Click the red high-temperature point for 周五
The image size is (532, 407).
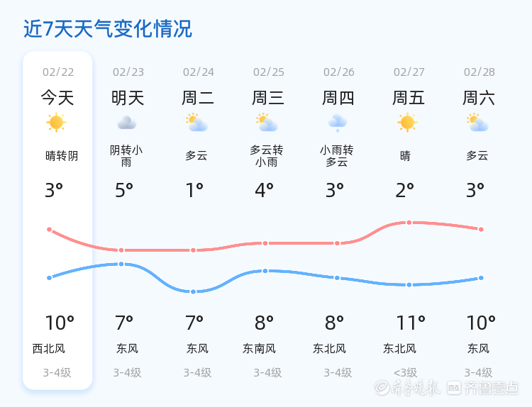pyautogui.click(x=409, y=223)
